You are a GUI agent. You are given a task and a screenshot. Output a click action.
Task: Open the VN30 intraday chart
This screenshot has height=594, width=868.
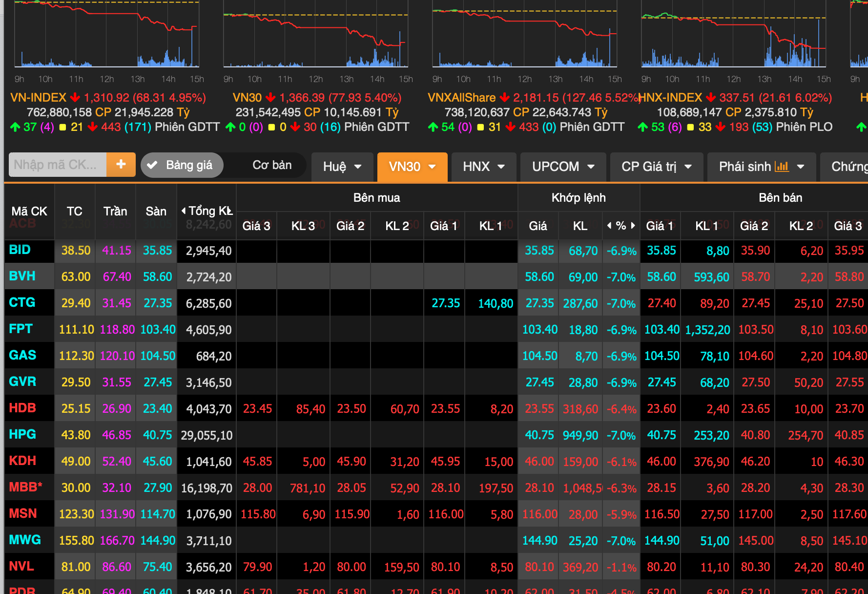[x=315, y=34]
